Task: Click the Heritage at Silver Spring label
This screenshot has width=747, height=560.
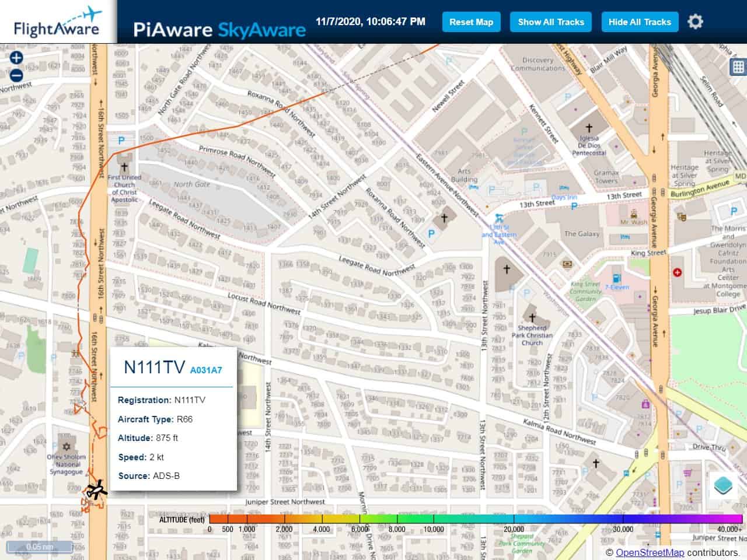Action: pos(685,175)
